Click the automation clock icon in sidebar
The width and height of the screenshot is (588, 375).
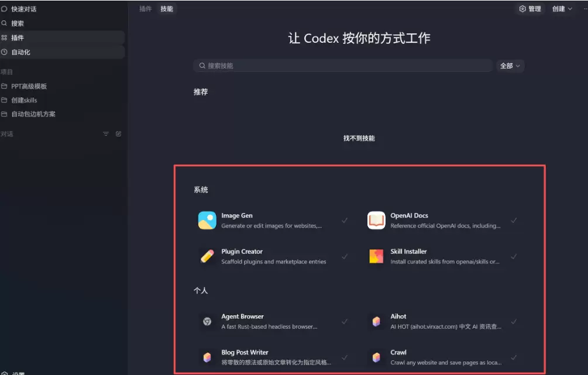(x=4, y=52)
